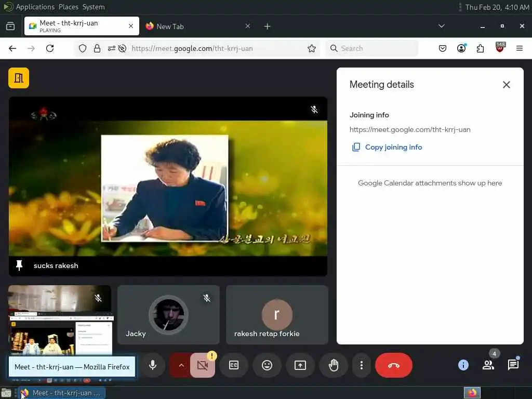The width and height of the screenshot is (532, 399).
Task: Close the Meeting details panel
Action: pyautogui.click(x=506, y=85)
